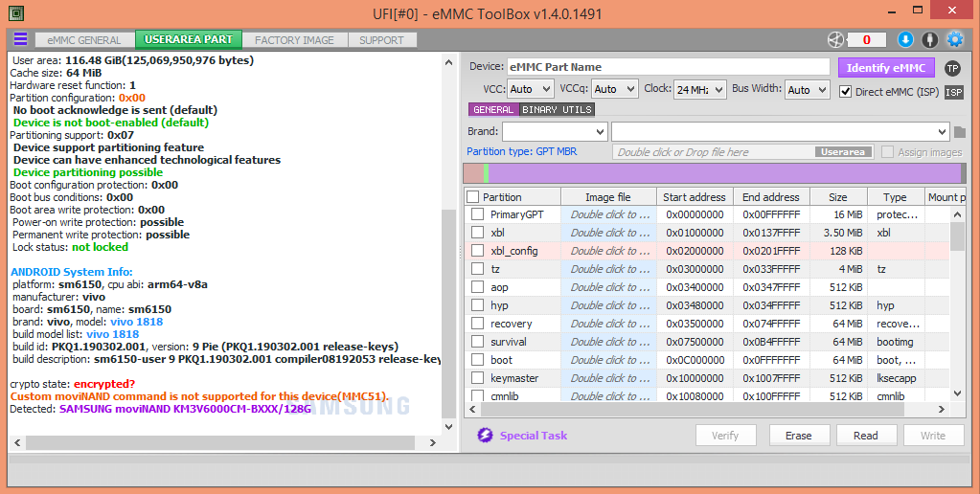Switch to the USERAREA PART tab
980x494 pixels.
click(188, 39)
